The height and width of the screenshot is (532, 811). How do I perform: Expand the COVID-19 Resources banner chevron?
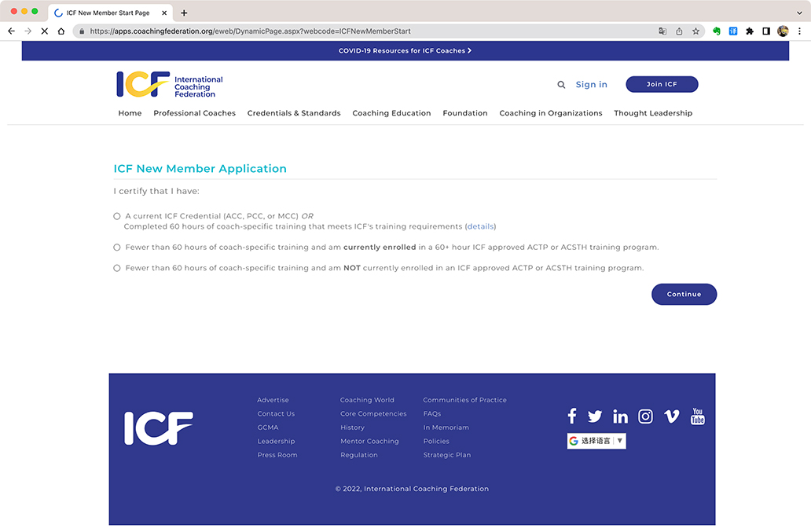pyautogui.click(x=469, y=51)
